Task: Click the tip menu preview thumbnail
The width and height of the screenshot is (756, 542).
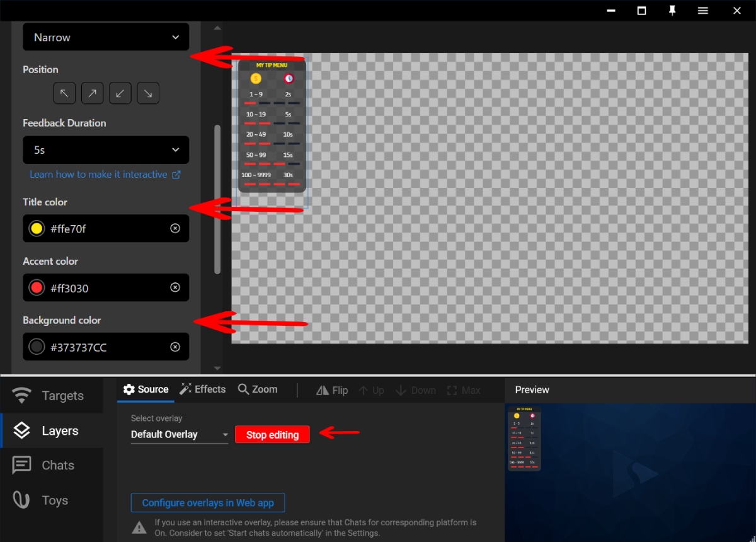Action: 524,438
